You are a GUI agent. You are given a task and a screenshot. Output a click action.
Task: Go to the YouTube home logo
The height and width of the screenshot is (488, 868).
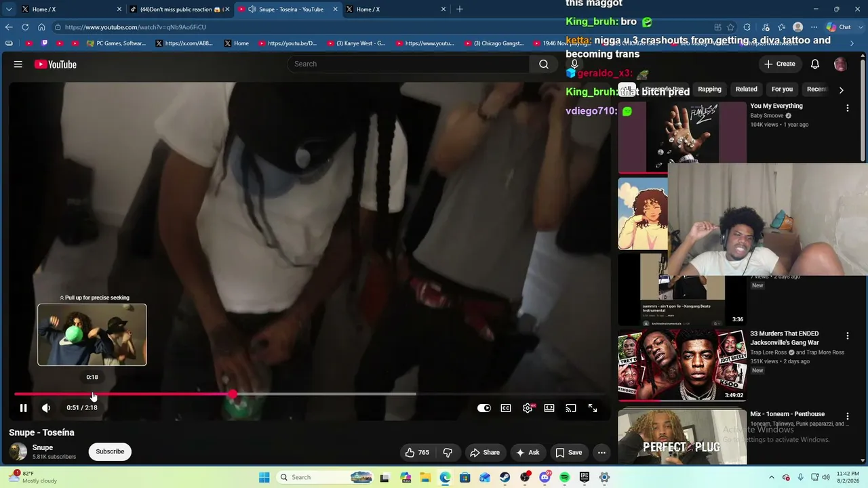(56, 64)
